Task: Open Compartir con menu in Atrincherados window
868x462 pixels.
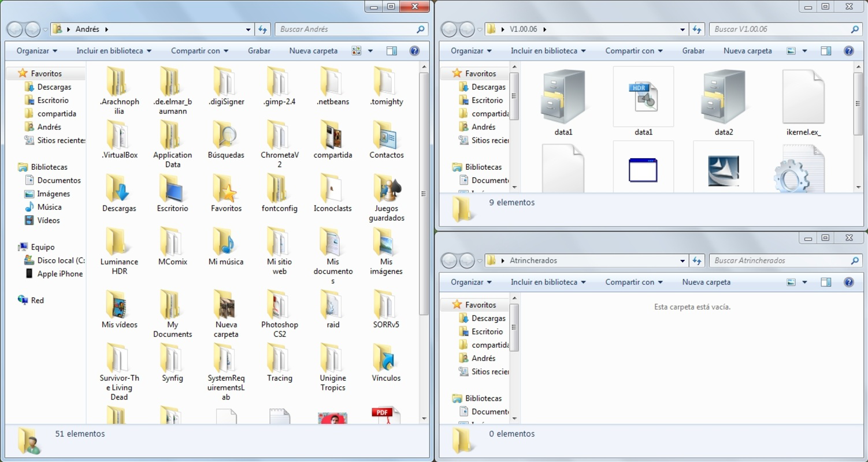Action: coord(634,282)
